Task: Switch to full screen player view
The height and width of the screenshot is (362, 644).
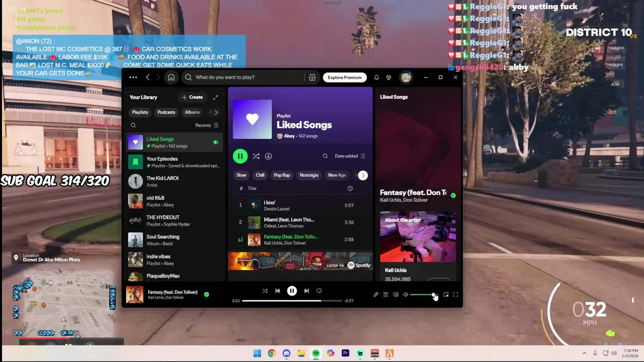Action: pyautogui.click(x=455, y=295)
